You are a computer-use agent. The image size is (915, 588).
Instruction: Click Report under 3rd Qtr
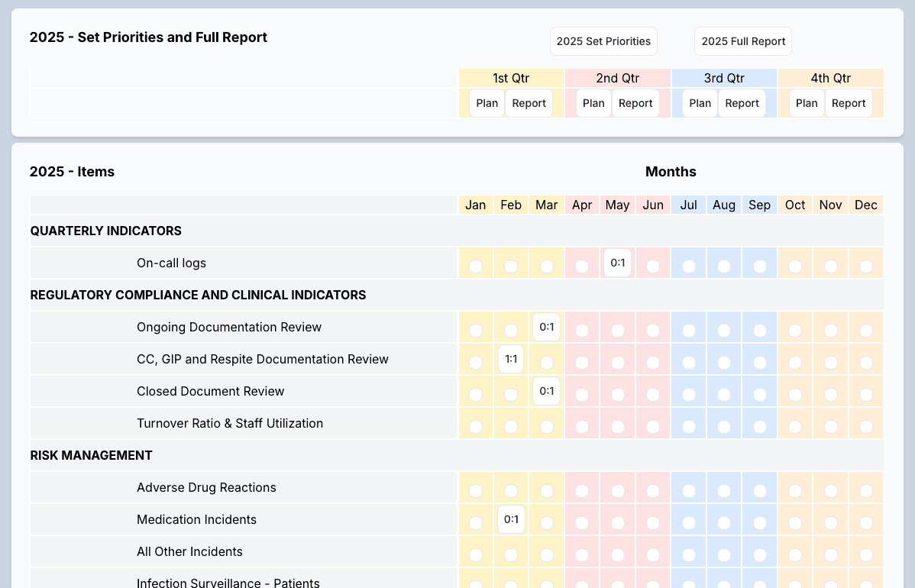[x=742, y=102]
